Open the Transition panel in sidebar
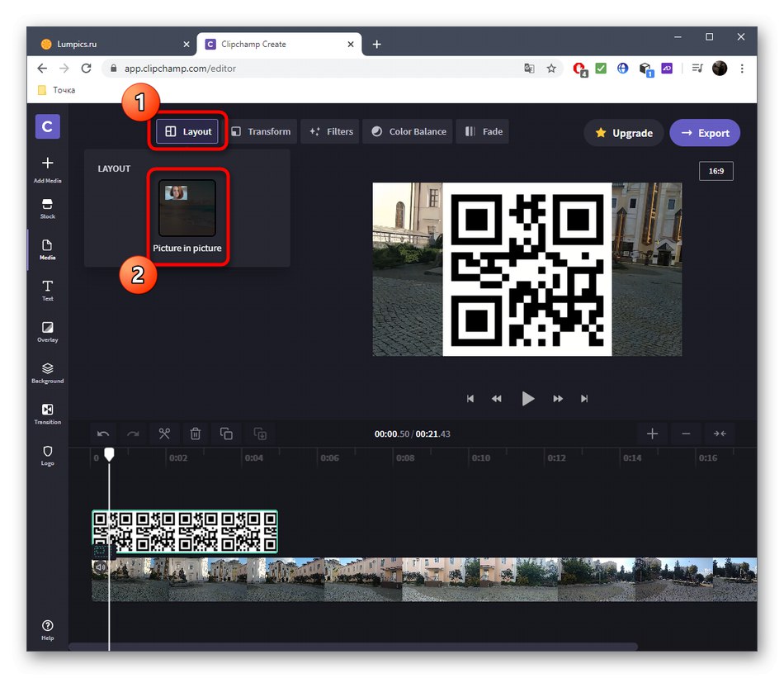The image size is (784, 678). click(48, 415)
